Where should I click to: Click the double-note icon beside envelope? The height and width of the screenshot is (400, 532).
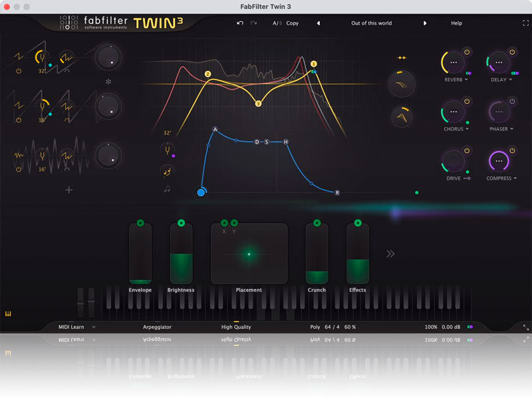(167, 172)
